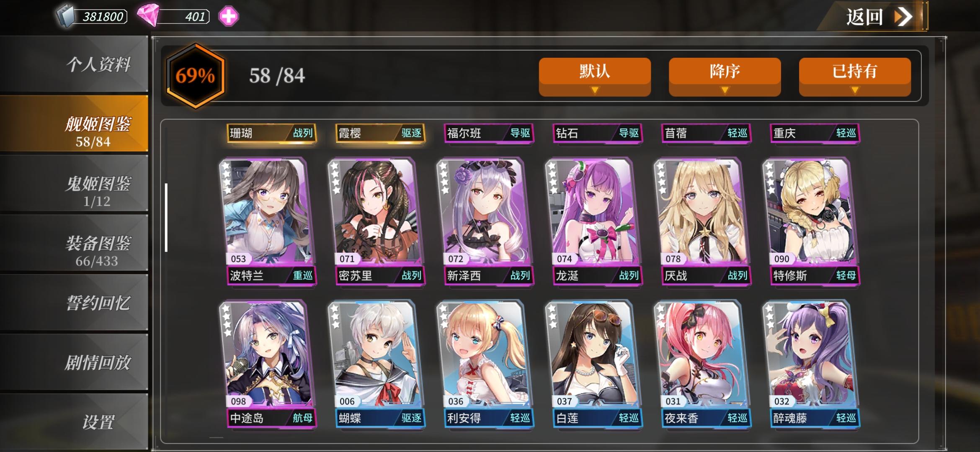Screen dimensions: 980x452
Task: Open the 波特兰 character card
Action: coord(268,221)
